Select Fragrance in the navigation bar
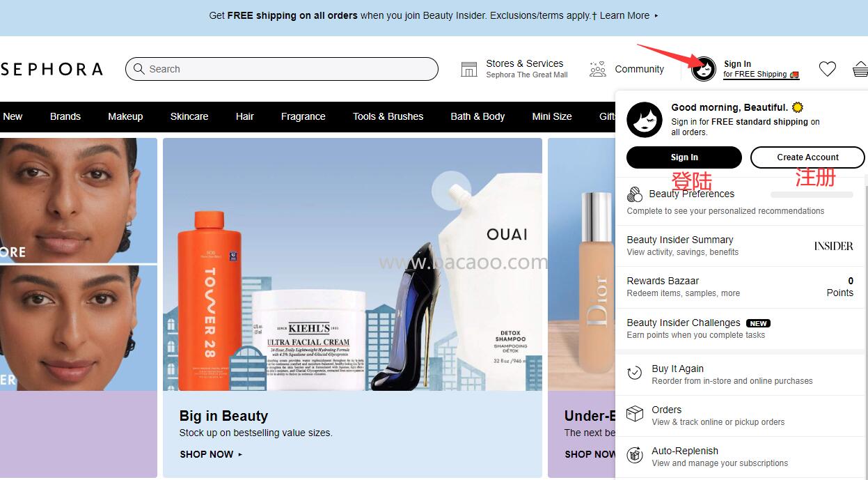Viewport: 868px width, 480px height. click(x=303, y=116)
